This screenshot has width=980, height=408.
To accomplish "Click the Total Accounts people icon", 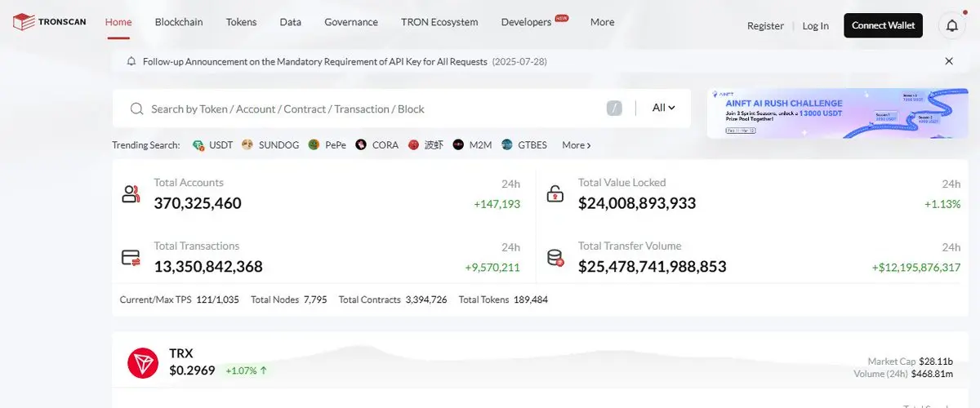I will click(x=131, y=194).
